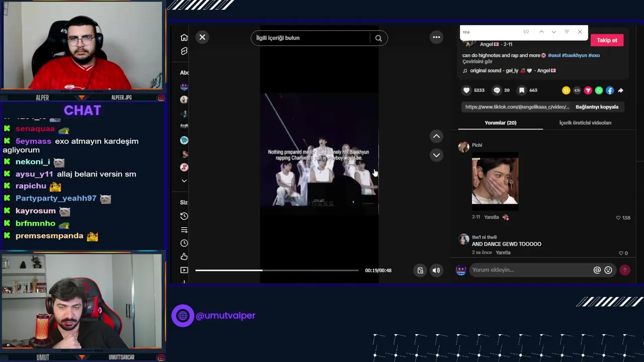Image resolution: width=644 pixels, height=362 pixels.
Task: Click username Partyparty_yeahh97 in chat
Action: [56, 198]
